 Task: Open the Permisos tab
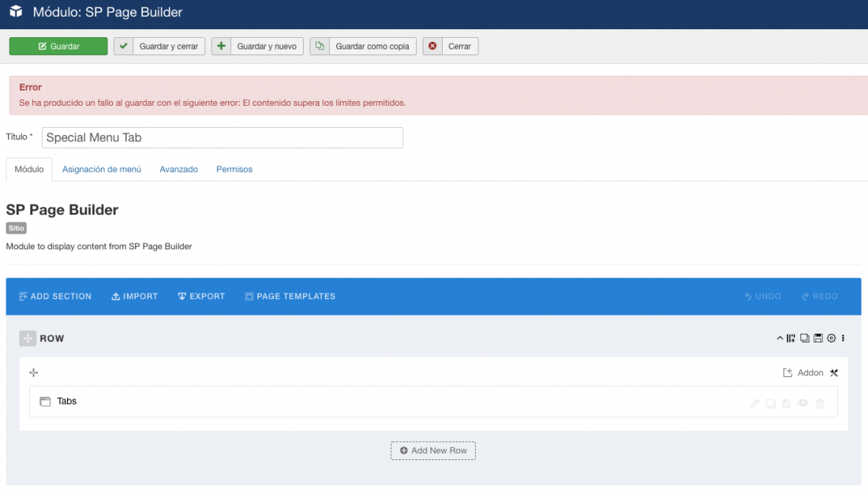(x=234, y=170)
